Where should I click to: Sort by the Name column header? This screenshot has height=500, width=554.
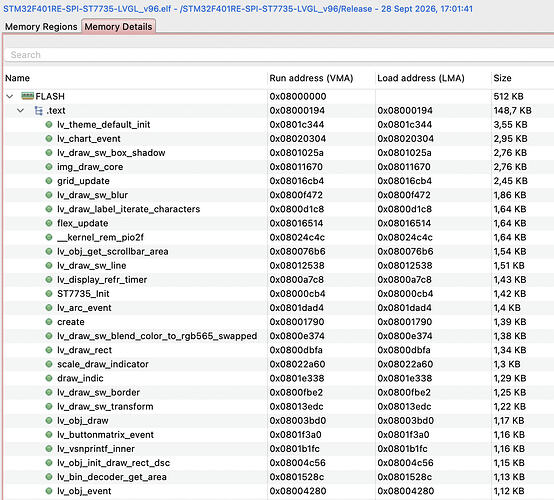[x=17, y=78]
